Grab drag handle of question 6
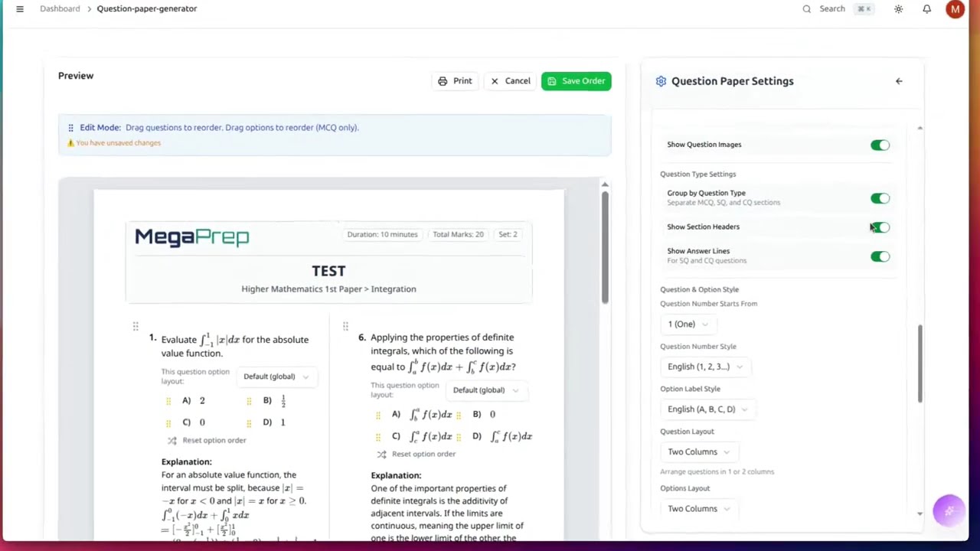 click(x=345, y=327)
